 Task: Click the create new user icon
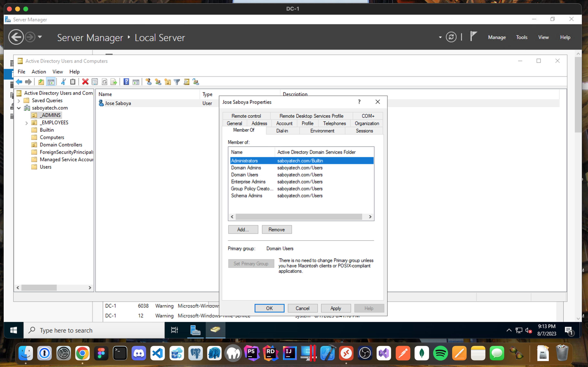148,82
